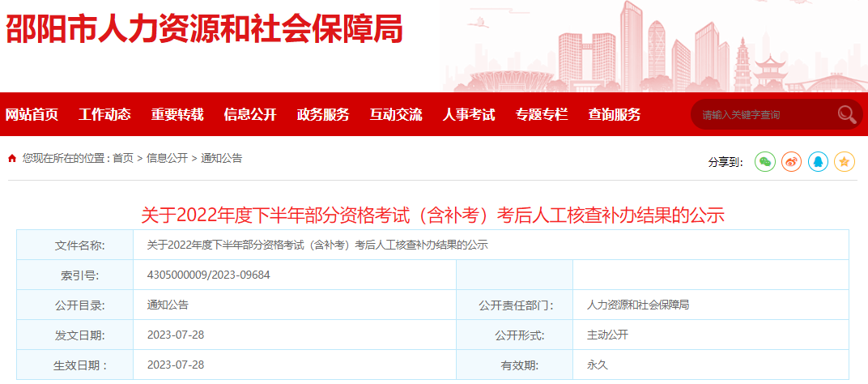Click 人力资源和社会保障局 department cell
The image size is (868, 384).
638,305
